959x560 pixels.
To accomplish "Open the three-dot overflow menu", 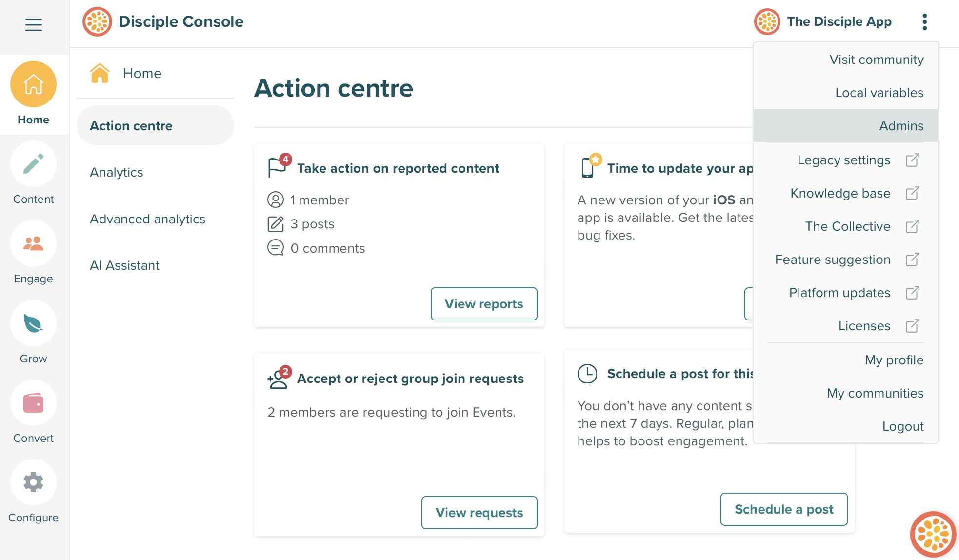I will pos(924,21).
